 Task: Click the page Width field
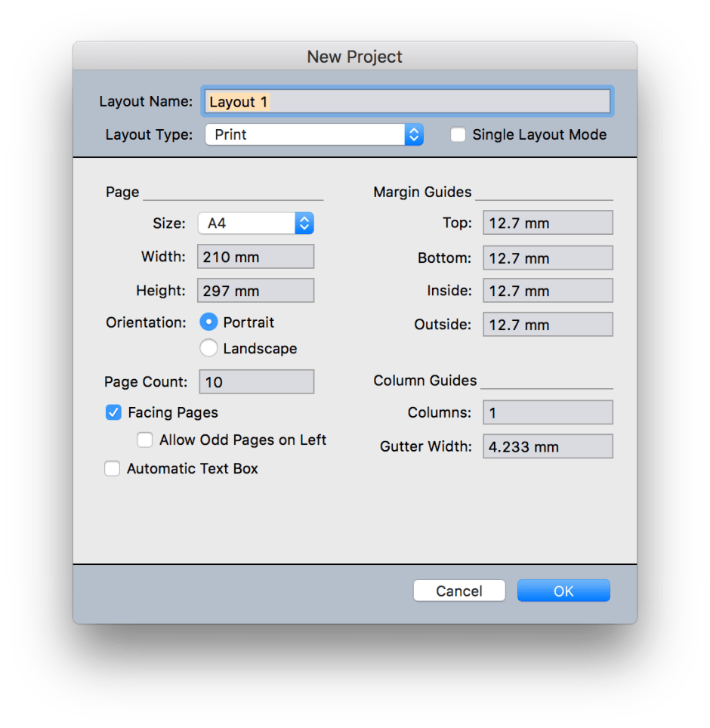click(256, 257)
